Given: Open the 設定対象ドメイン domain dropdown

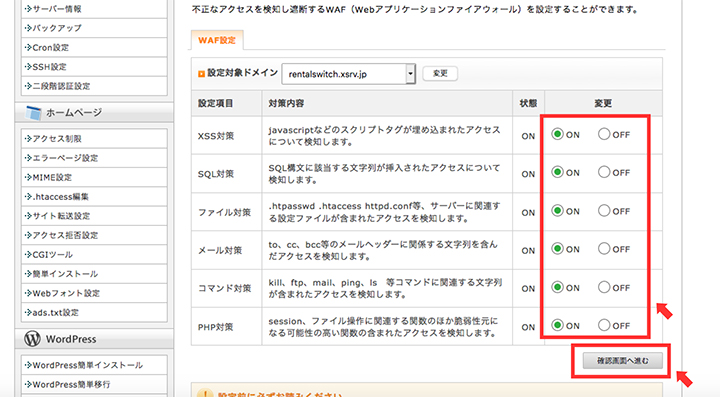Looking at the screenshot, I should (x=349, y=74).
